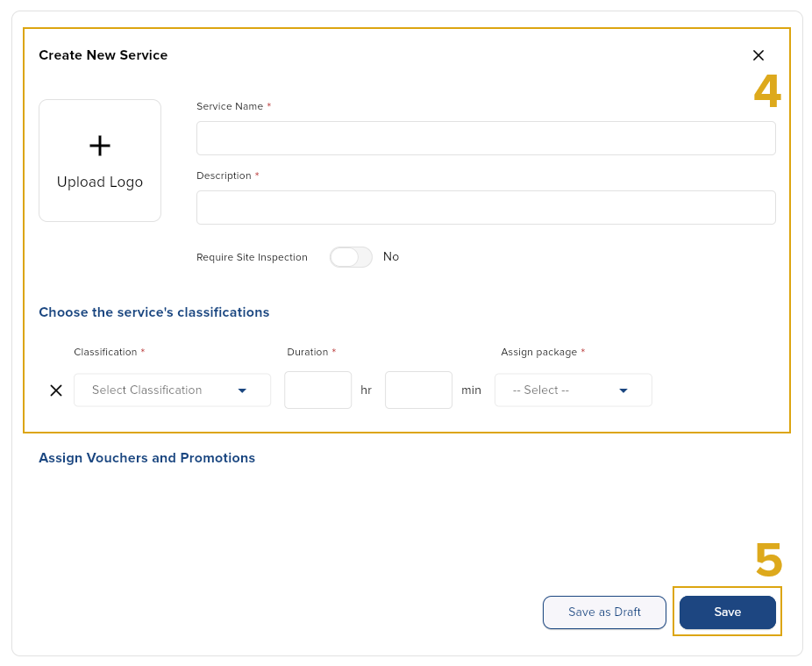Image resolution: width=812 pixels, height=666 pixels.
Task: Click the Save button
Action: [727, 612]
